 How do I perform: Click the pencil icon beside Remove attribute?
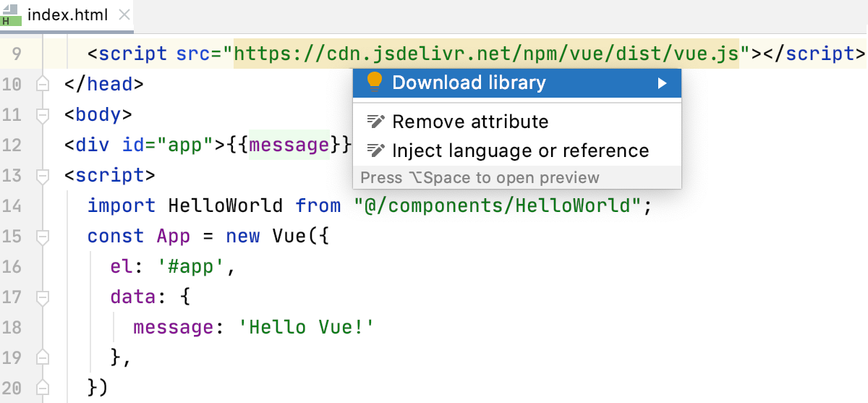click(x=375, y=122)
